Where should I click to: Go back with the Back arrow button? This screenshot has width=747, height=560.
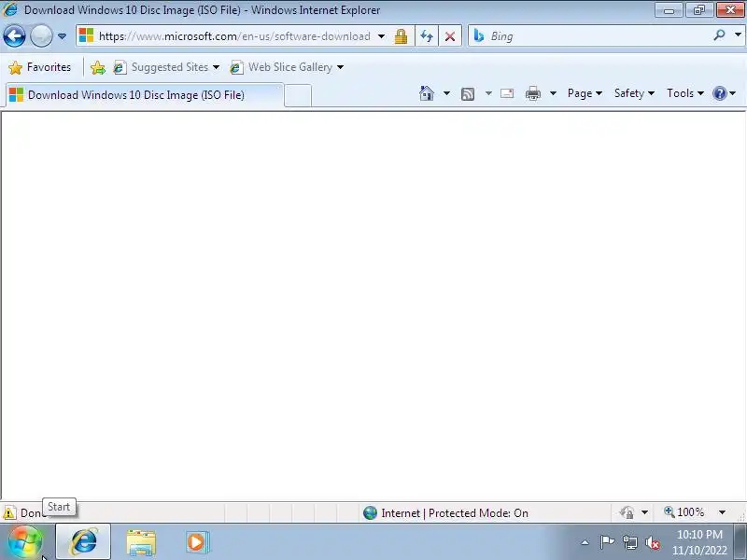(14, 36)
